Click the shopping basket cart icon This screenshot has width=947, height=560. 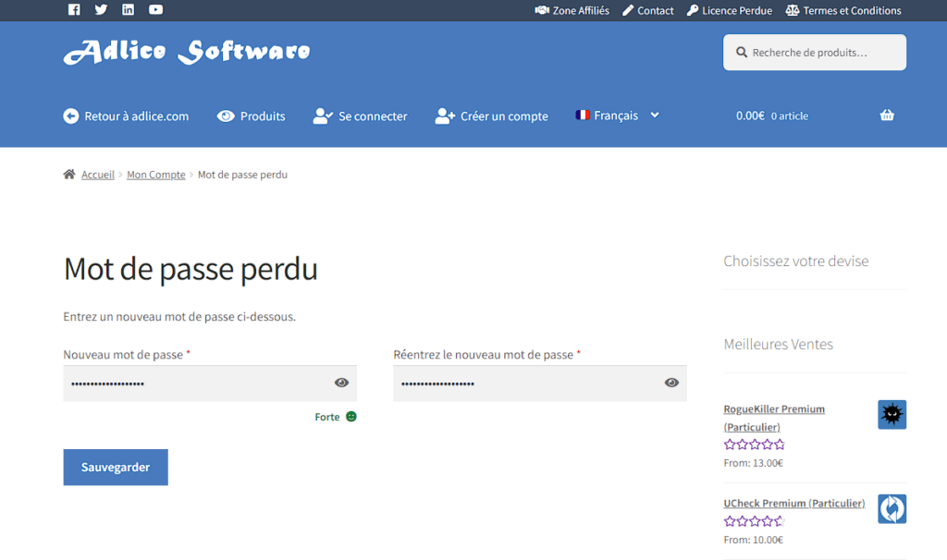click(887, 116)
